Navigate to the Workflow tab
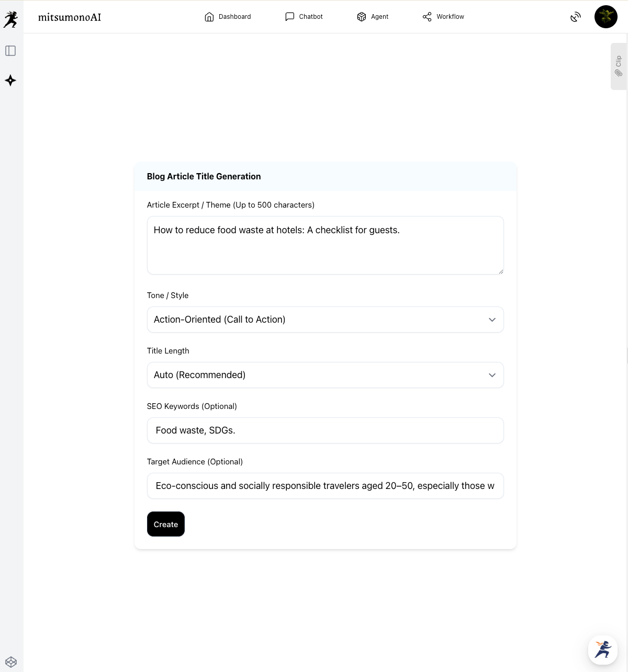This screenshot has height=672, width=628. click(443, 17)
